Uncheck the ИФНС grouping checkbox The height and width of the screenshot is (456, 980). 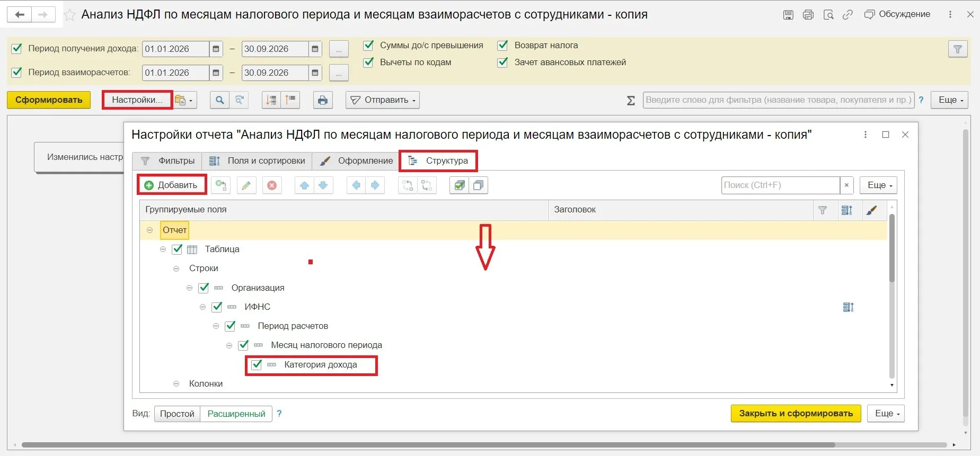point(217,307)
